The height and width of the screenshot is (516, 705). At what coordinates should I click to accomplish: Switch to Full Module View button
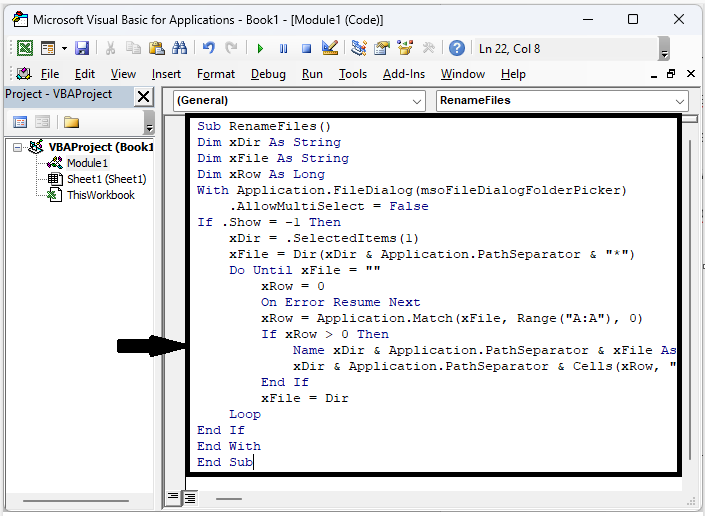[190, 498]
